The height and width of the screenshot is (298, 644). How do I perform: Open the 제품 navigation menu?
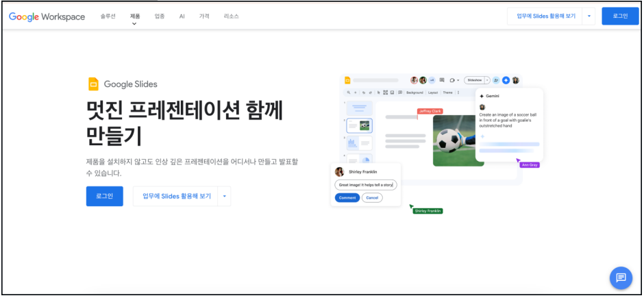135,16
